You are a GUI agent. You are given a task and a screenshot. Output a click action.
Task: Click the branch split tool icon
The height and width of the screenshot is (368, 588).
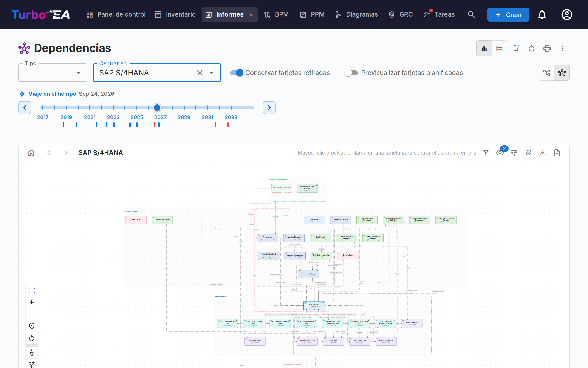pyautogui.click(x=32, y=364)
